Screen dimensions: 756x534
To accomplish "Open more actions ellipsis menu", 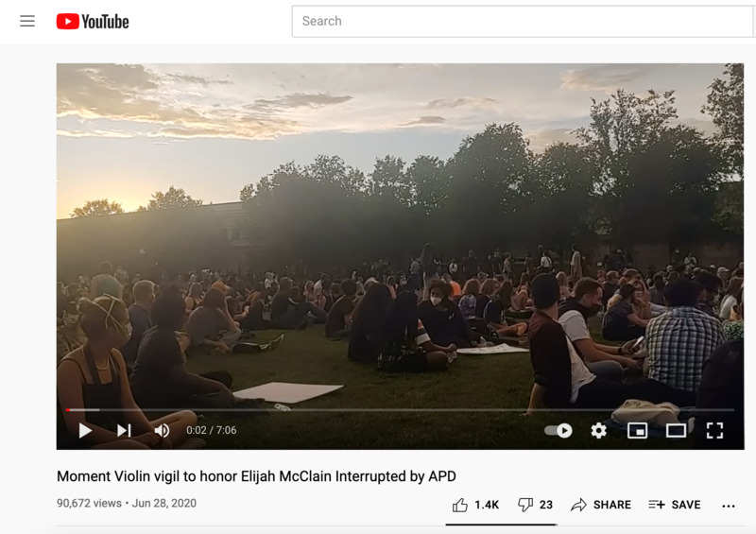I will click(x=729, y=506).
